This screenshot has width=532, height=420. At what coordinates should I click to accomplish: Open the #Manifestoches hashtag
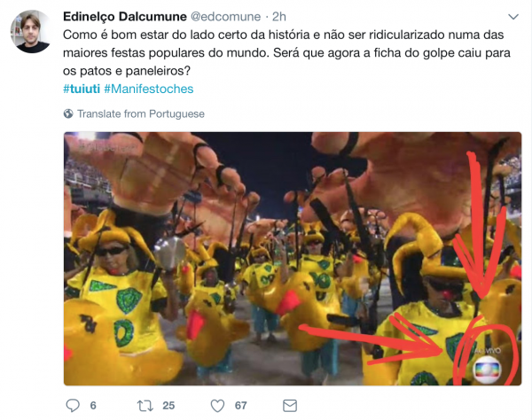pos(149,89)
